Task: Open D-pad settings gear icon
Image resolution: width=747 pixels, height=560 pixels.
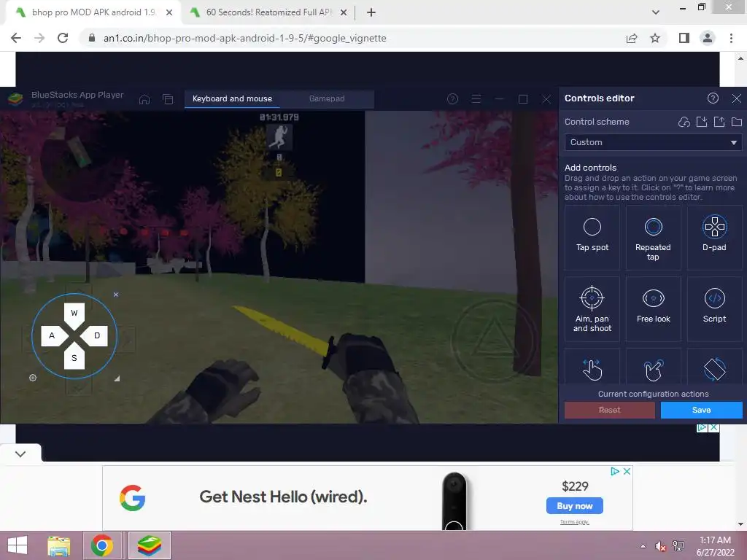Action: 33,378
